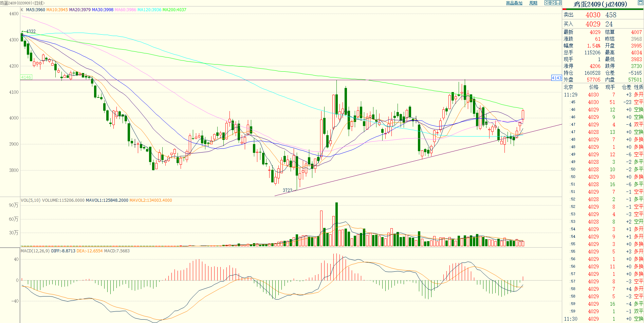
Task: Click the 3723 low price marker
Action: [288, 190]
